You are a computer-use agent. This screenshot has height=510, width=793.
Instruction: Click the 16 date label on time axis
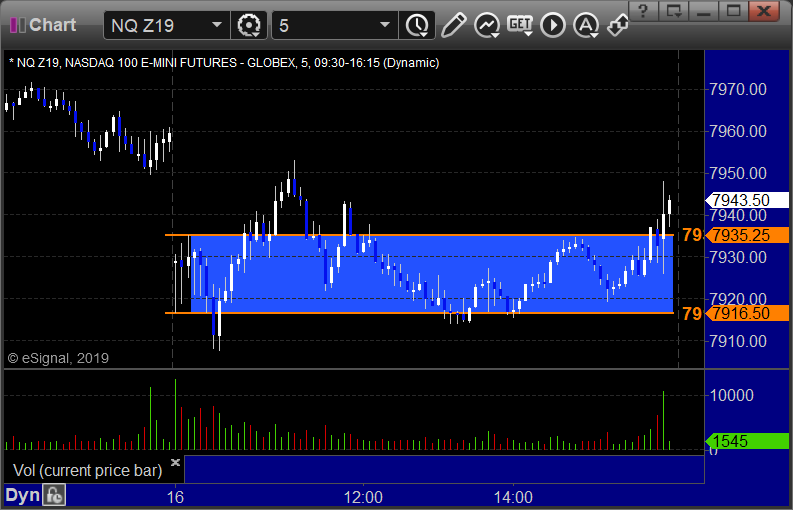(175, 497)
